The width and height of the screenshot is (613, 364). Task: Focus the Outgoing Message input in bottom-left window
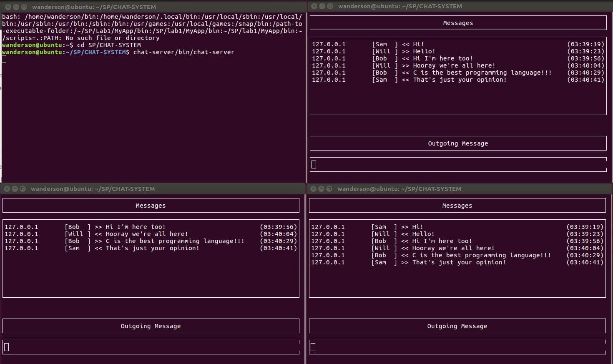tap(151, 347)
